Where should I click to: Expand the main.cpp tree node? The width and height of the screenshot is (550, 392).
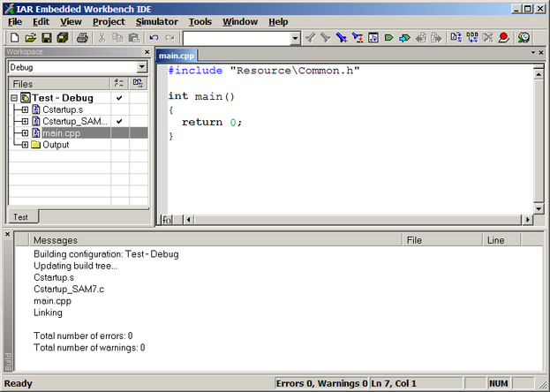point(25,133)
